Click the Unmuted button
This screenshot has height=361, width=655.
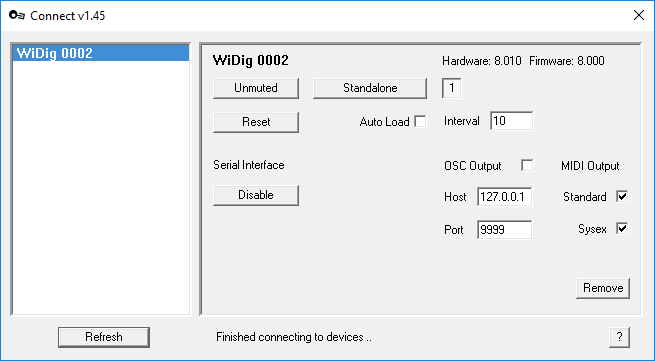tap(256, 88)
